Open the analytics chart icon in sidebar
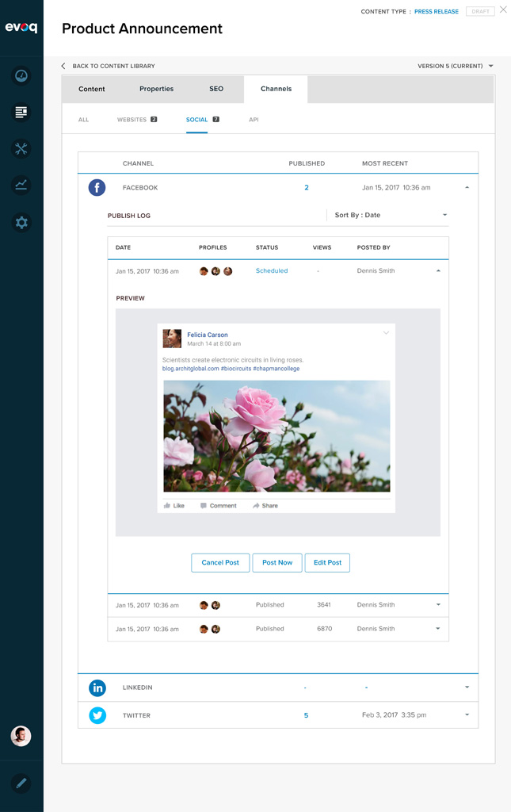This screenshot has width=511, height=812. pos(21,185)
